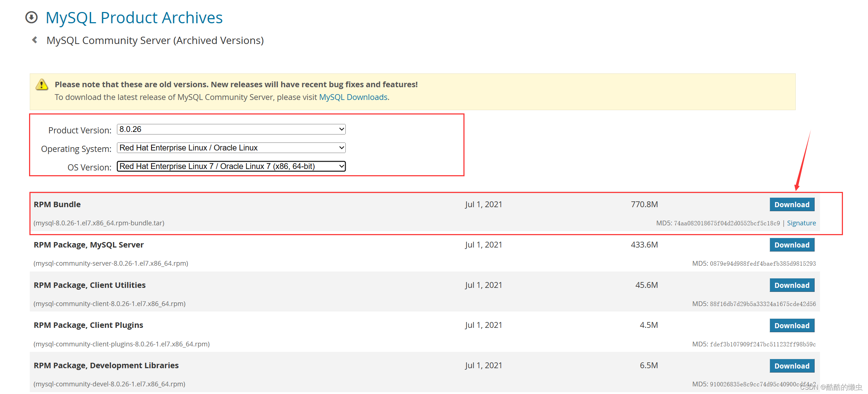Download RPM Package, Development Libraries

792,366
